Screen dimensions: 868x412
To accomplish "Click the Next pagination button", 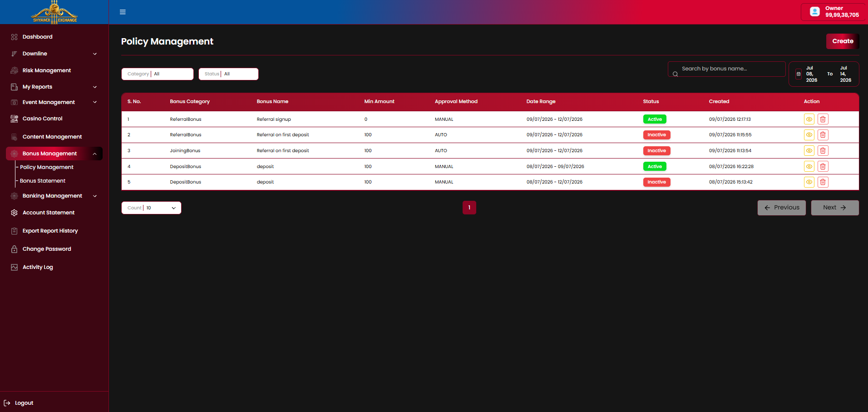I will (x=835, y=208).
